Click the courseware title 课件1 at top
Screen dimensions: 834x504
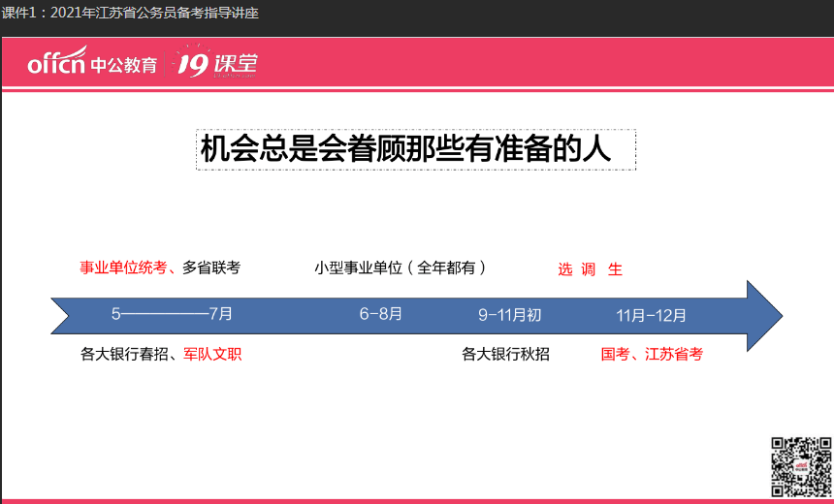pos(130,14)
